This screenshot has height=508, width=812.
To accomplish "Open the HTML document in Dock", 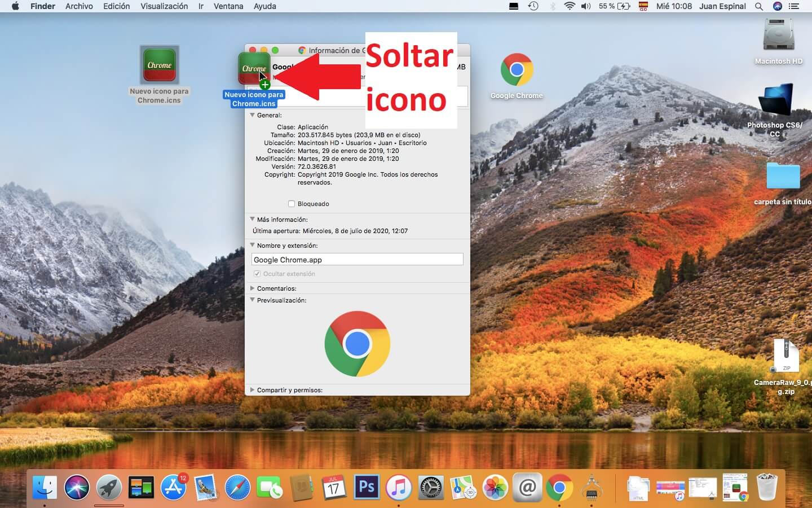I will pyautogui.click(x=638, y=488).
